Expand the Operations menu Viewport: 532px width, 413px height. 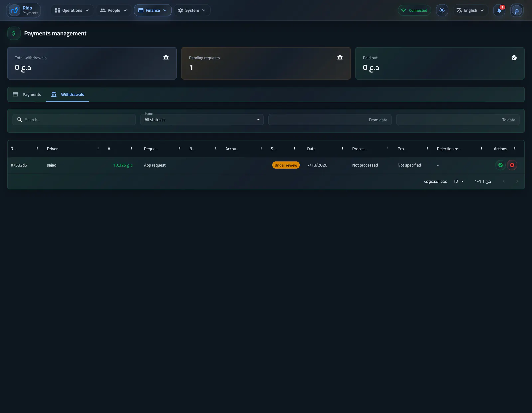coord(72,10)
